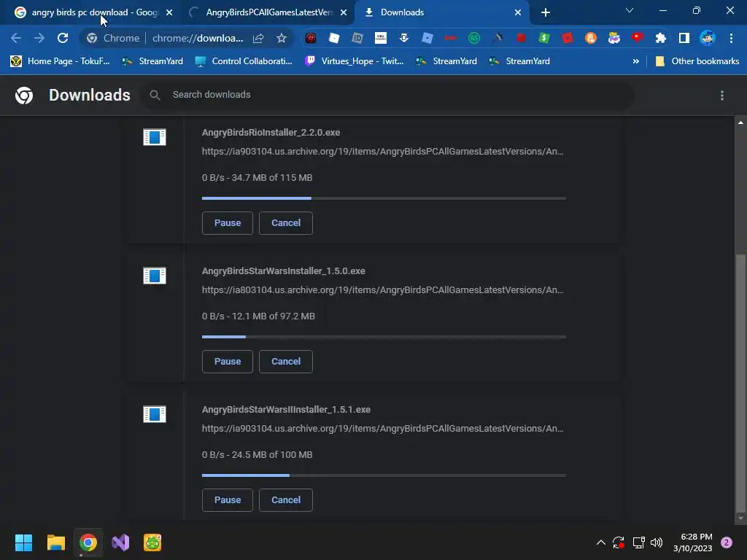Open Chrome's three-dot main menu

(x=731, y=38)
